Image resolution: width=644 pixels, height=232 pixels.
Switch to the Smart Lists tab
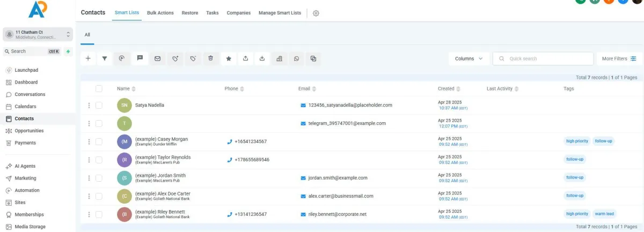coord(127,13)
